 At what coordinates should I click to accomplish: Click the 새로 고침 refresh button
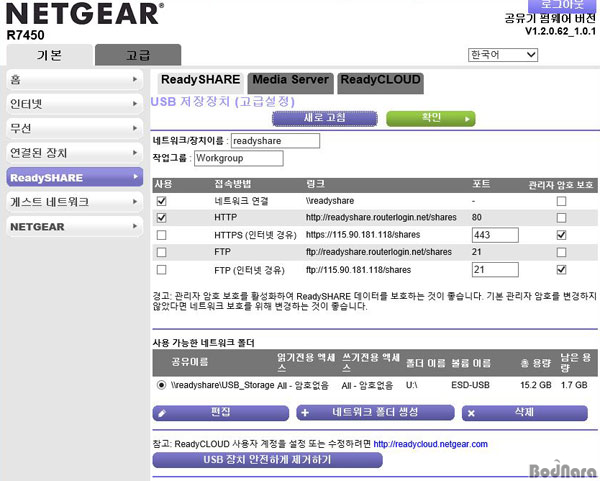tap(325, 119)
